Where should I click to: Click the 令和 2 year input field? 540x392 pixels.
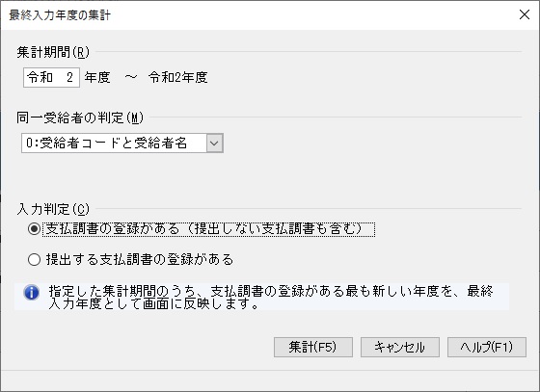pos(52,77)
